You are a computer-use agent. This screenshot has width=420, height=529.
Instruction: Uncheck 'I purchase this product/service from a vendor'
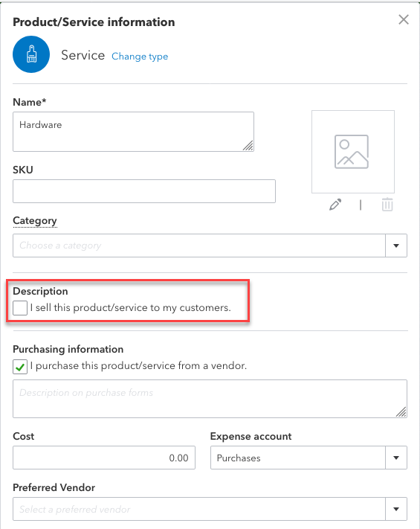(x=20, y=367)
